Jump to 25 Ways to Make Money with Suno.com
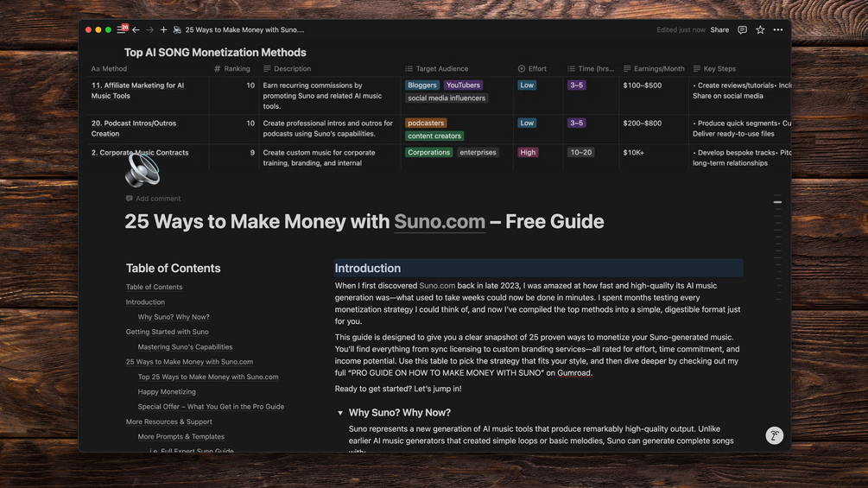Image resolution: width=868 pixels, height=488 pixels. [x=189, y=362]
